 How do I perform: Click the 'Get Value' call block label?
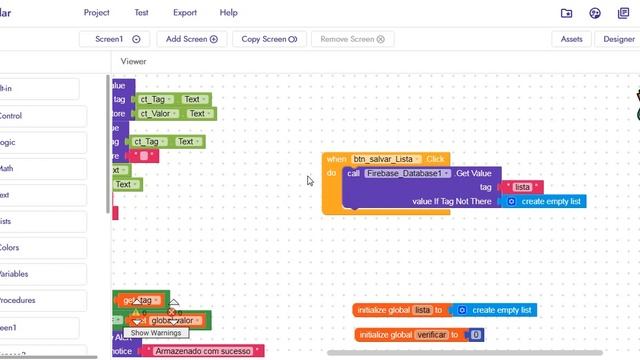474,173
